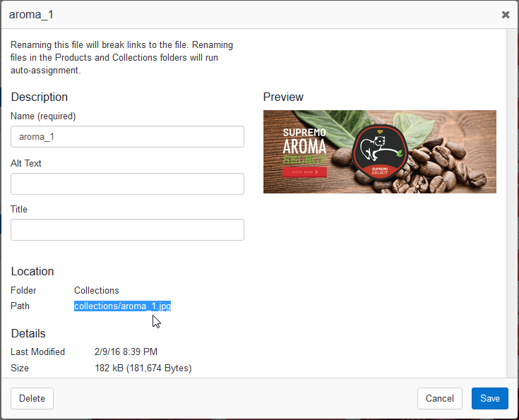This screenshot has height=420, width=519.
Task: Click the aroma_1 dialog title
Action: pyautogui.click(x=31, y=15)
